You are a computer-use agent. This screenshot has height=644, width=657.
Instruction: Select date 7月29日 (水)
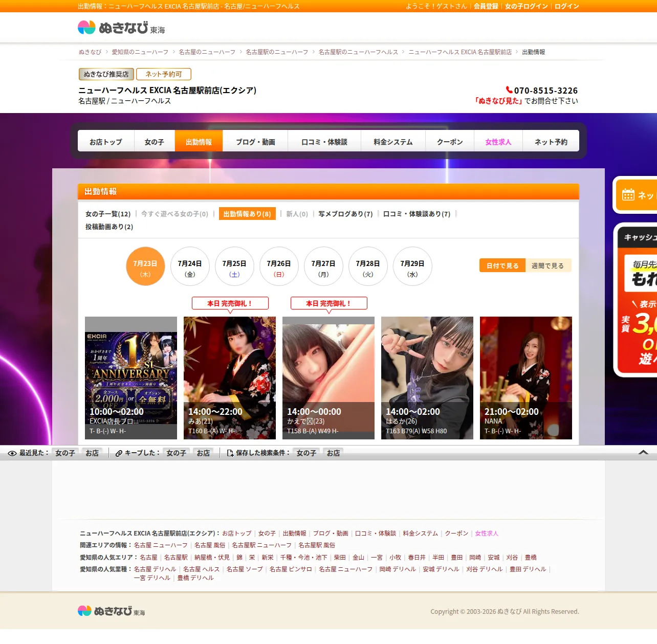(x=412, y=267)
